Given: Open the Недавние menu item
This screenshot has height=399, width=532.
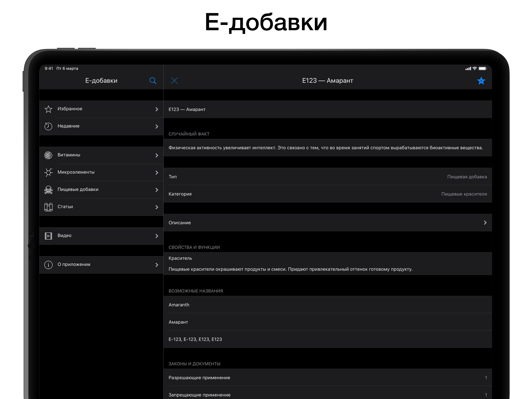Looking at the screenshot, I should (101, 126).
